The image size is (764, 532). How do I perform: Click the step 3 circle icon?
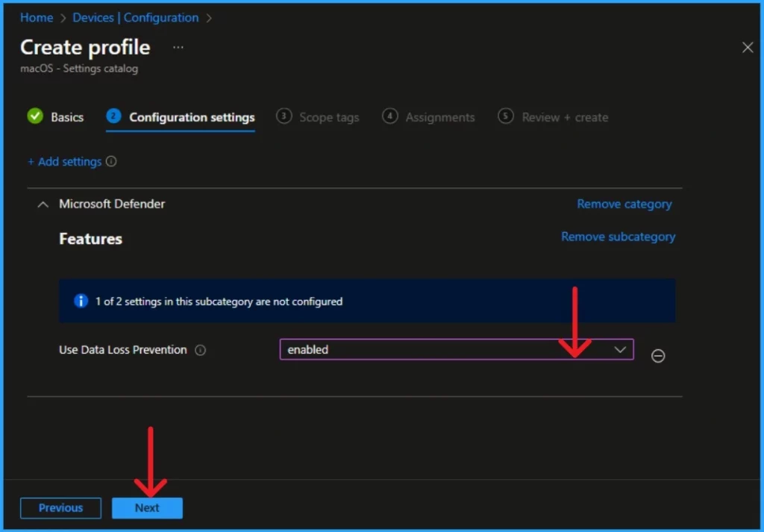click(284, 116)
